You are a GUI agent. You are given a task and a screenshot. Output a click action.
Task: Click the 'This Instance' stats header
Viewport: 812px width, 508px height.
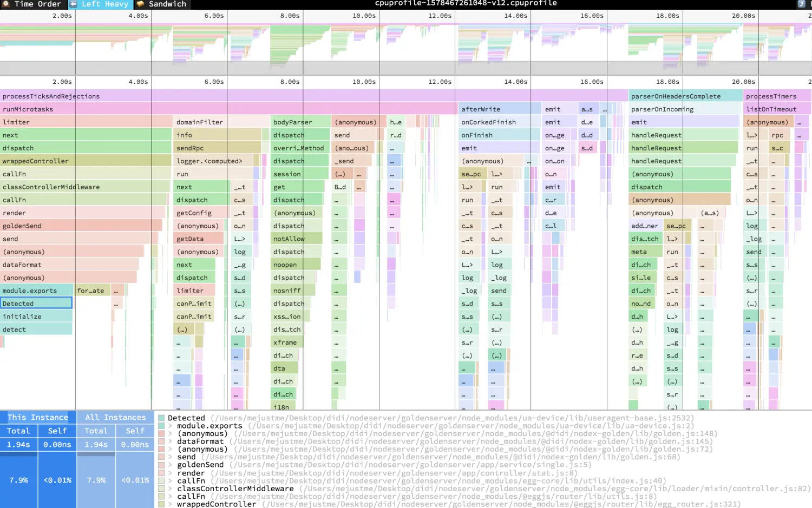point(38,417)
